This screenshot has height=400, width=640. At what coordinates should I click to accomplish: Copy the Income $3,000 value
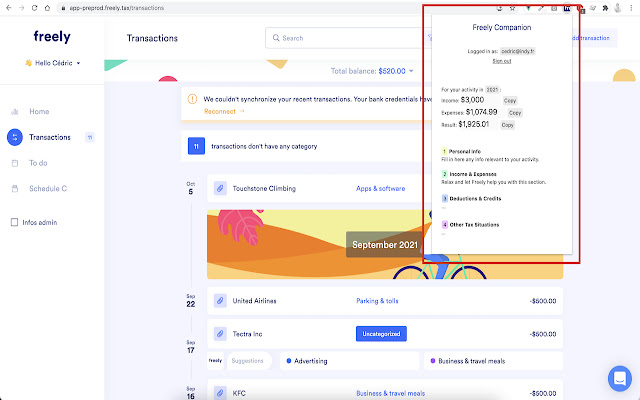pos(510,100)
